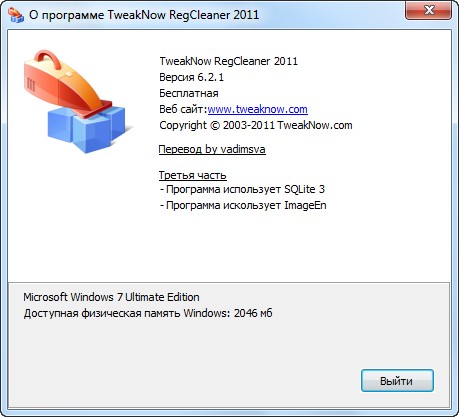Click the 'TweakNow RegCleaner 2011' product name label
This screenshot has width=459, height=417.
click(x=228, y=61)
